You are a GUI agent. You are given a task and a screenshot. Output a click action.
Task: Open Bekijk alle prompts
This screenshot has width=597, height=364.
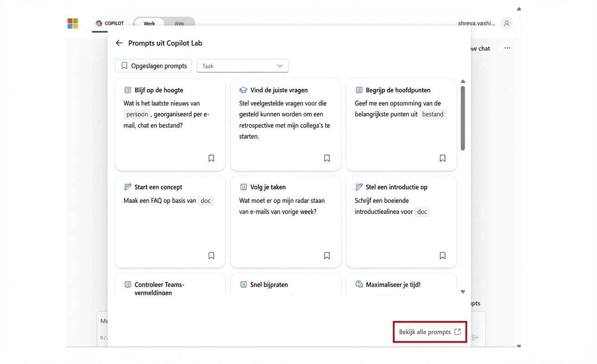[x=429, y=332]
